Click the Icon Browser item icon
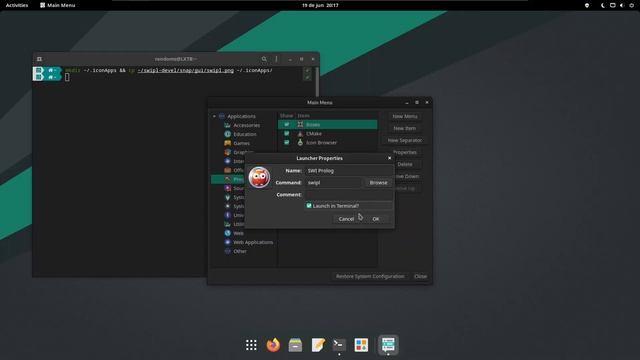This screenshot has width=640, height=360. click(300, 142)
